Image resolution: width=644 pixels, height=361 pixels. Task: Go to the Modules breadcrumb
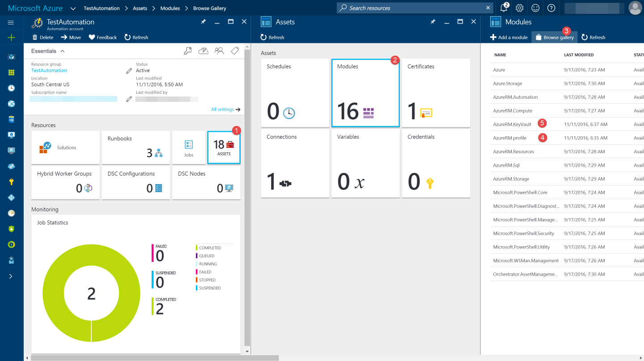click(x=170, y=8)
